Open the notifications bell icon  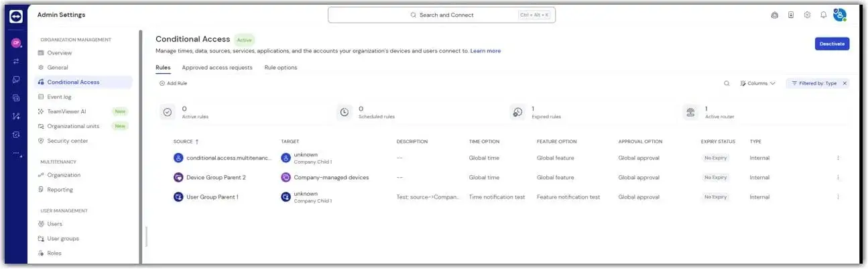[823, 15]
